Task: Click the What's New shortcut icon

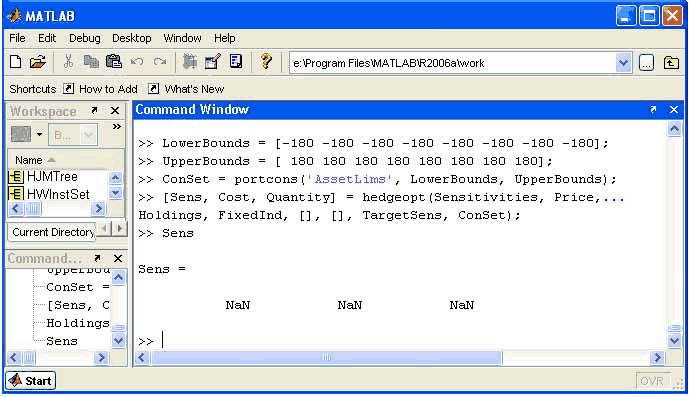Action: tap(153, 89)
